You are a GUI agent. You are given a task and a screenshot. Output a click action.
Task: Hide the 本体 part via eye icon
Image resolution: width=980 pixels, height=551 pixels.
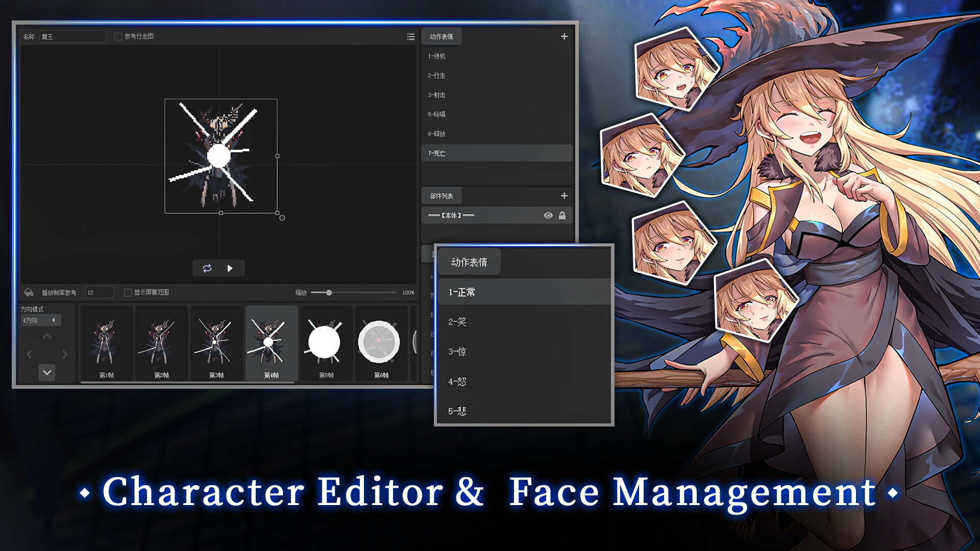548,215
